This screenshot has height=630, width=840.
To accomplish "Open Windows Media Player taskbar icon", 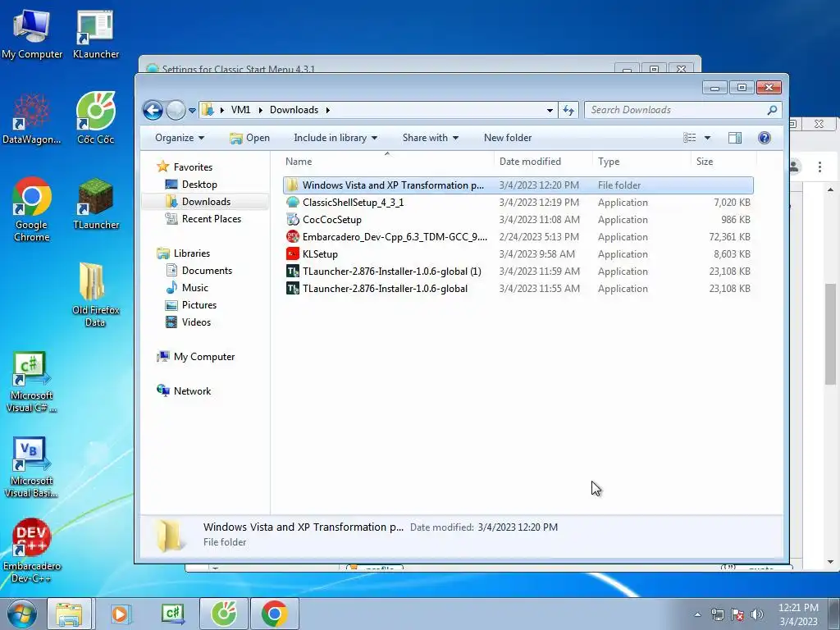I will (x=121, y=614).
